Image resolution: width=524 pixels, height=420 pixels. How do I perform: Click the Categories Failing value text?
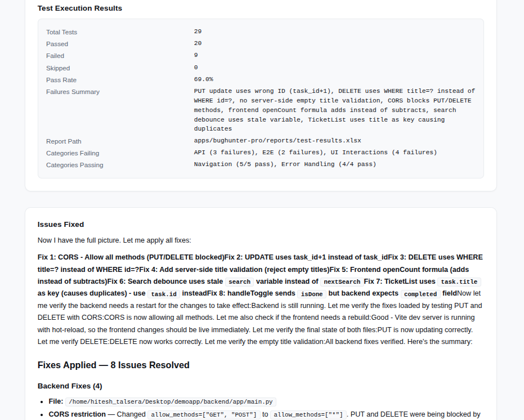click(315, 153)
